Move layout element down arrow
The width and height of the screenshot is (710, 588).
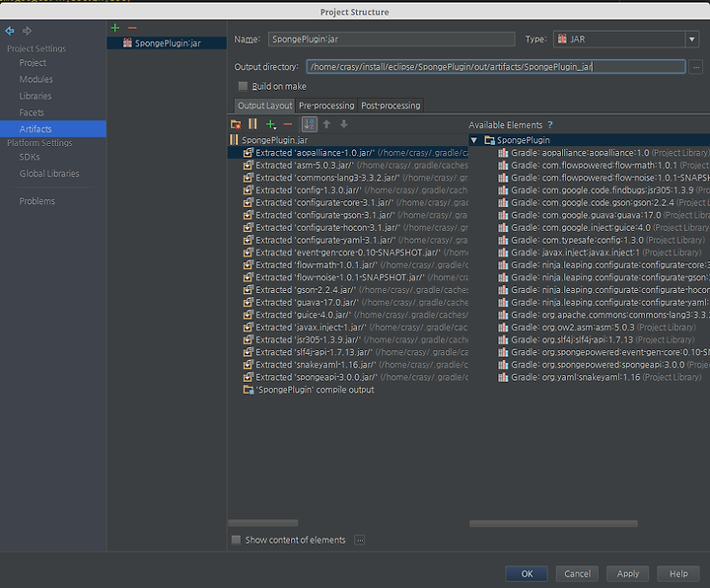click(x=344, y=124)
